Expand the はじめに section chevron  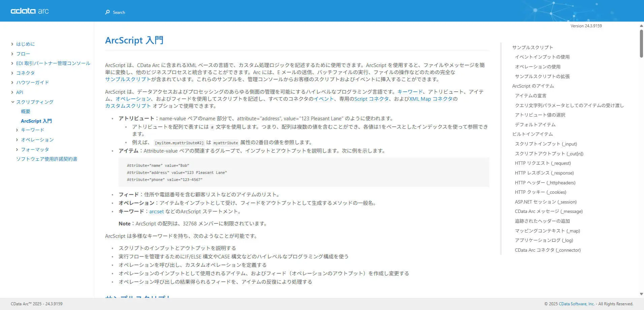click(12, 44)
